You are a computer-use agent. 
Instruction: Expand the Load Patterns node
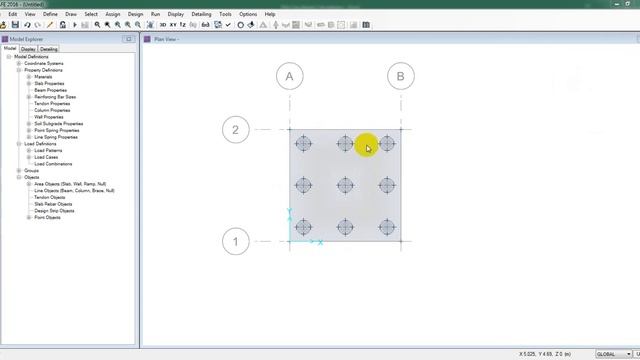pos(29,151)
